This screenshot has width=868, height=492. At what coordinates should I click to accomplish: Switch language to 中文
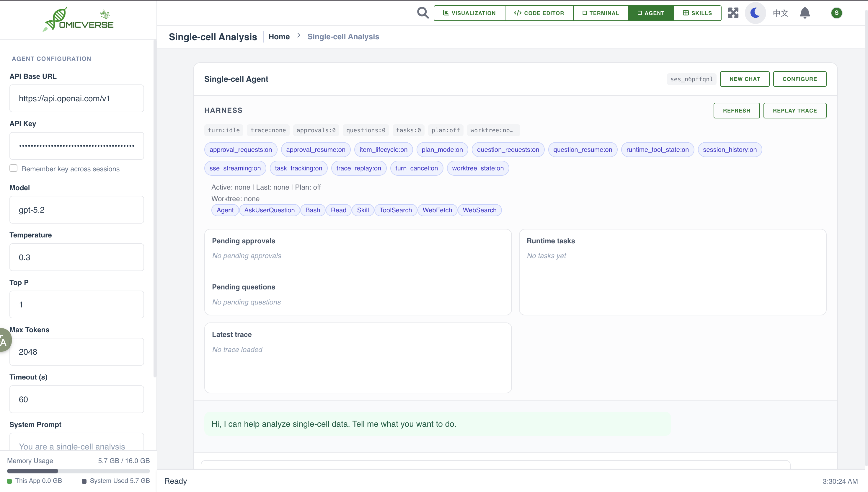(781, 13)
